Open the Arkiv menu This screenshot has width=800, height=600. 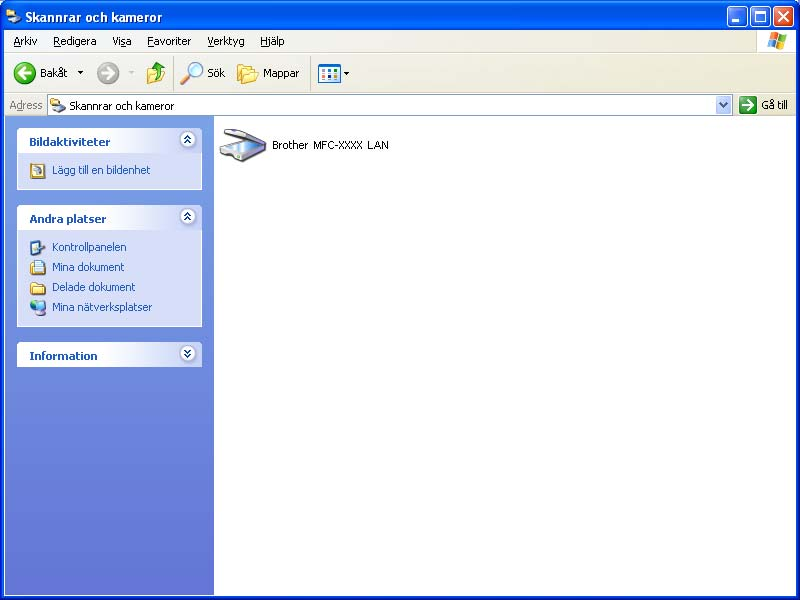[x=25, y=41]
